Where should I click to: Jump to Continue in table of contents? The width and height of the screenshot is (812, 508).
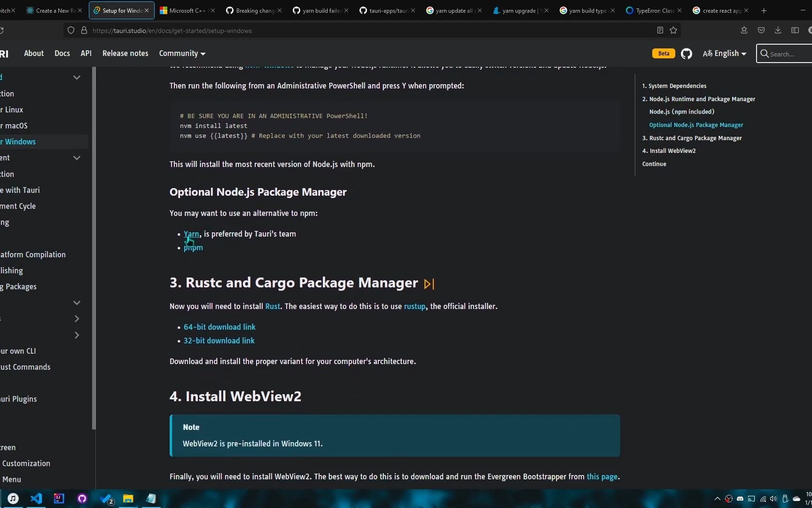[654, 164]
